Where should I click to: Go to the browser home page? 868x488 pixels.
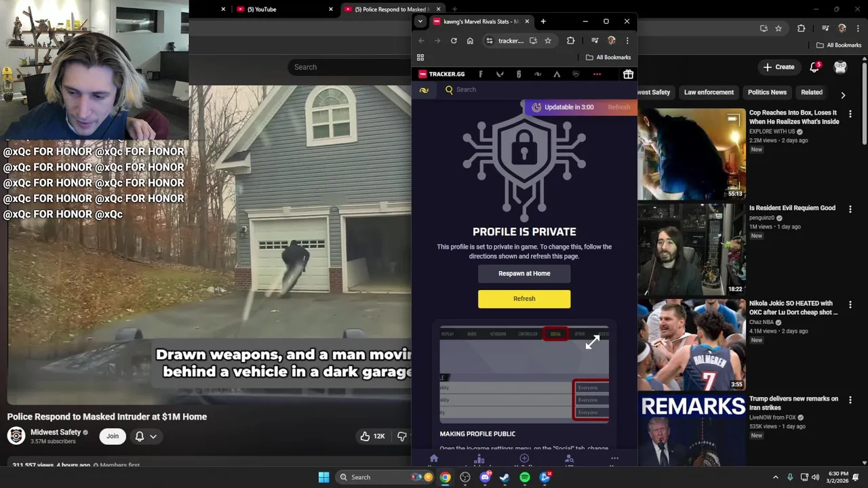click(x=470, y=41)
